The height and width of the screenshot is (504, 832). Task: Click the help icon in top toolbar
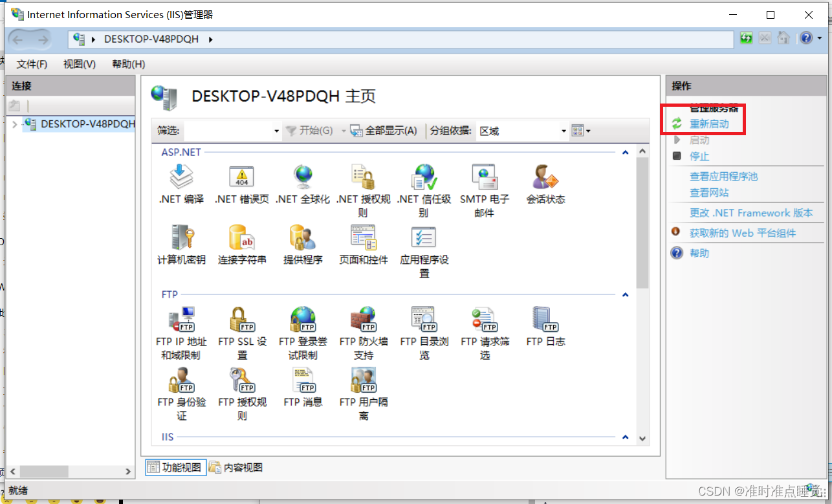[x=805, y=38]
